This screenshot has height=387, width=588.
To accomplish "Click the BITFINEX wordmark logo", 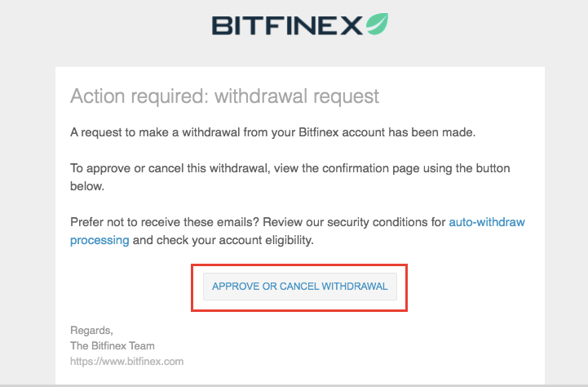I will pyautogui.click(x=287, y=25).
